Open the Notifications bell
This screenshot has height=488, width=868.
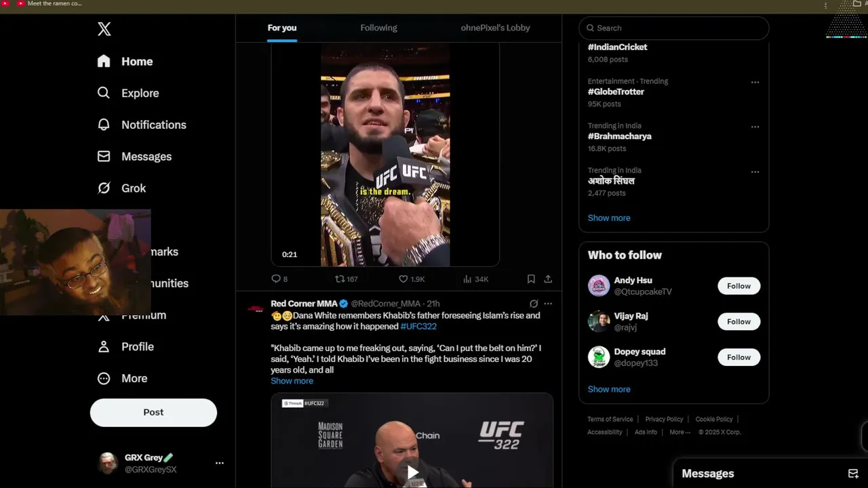coord(104,125)
